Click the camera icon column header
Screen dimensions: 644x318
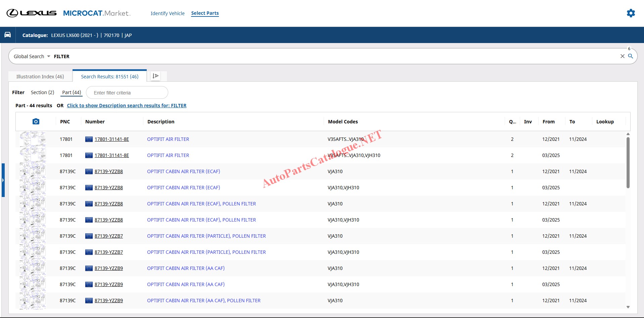coord(36,121)
